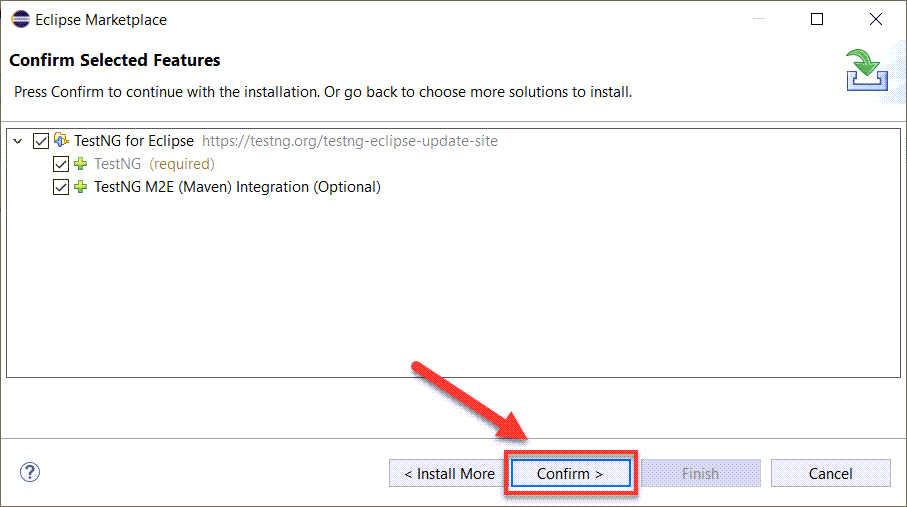Viewport: 907px width, 507px height.
Task: Click the Cancel button
Action: (831, 473)
